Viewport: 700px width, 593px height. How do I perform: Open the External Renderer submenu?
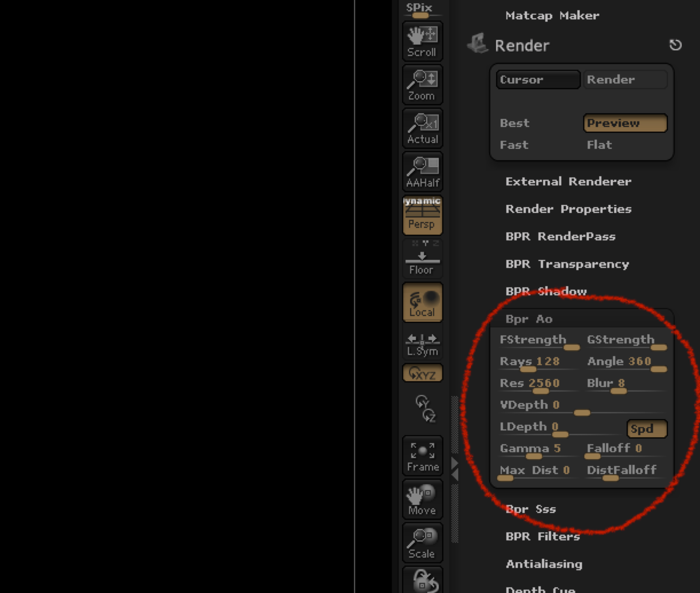(568, 182)
